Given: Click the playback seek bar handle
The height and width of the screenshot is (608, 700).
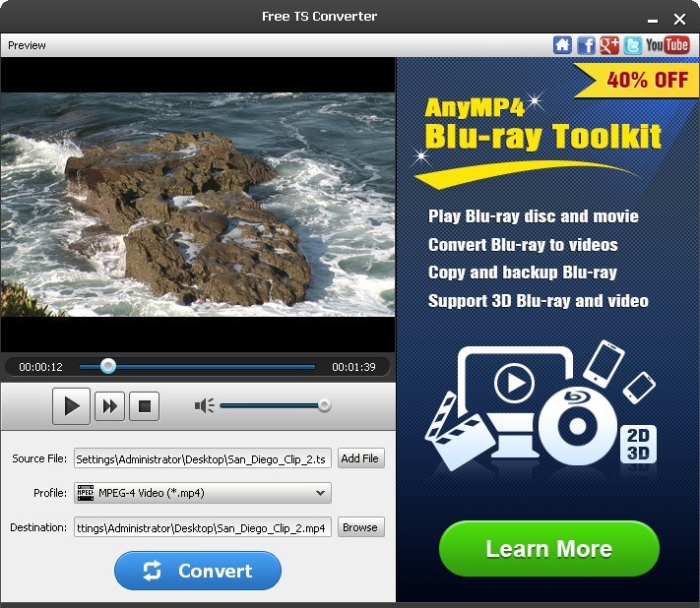Looking at the screenshot, I should tap(107, 366).
